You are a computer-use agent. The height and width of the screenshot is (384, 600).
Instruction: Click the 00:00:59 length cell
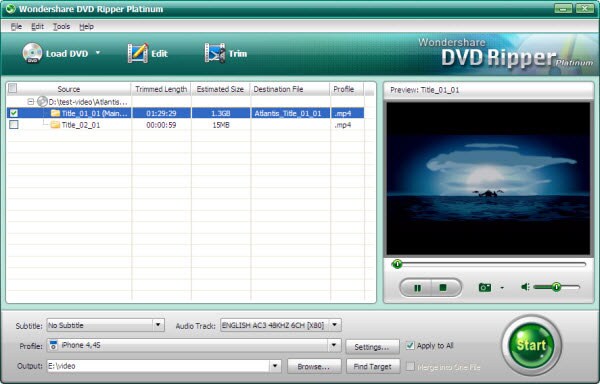[161, 125]
